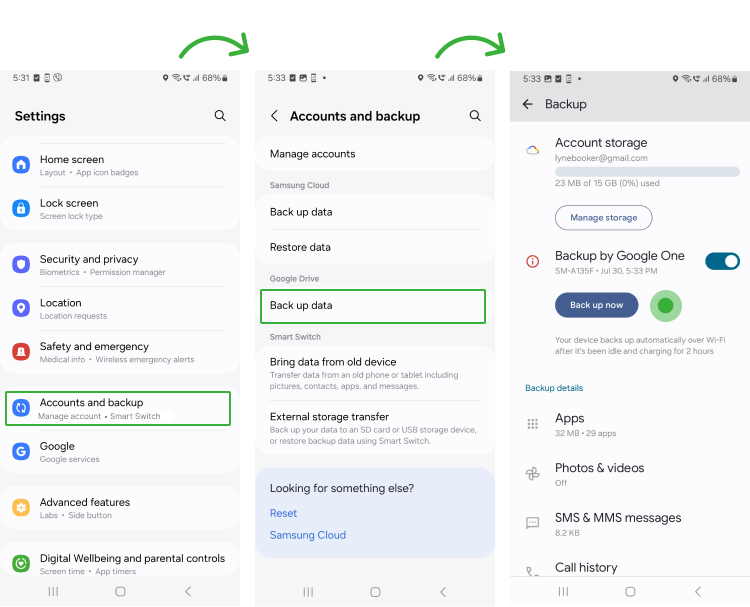Open Home screen settings icon

21,165
